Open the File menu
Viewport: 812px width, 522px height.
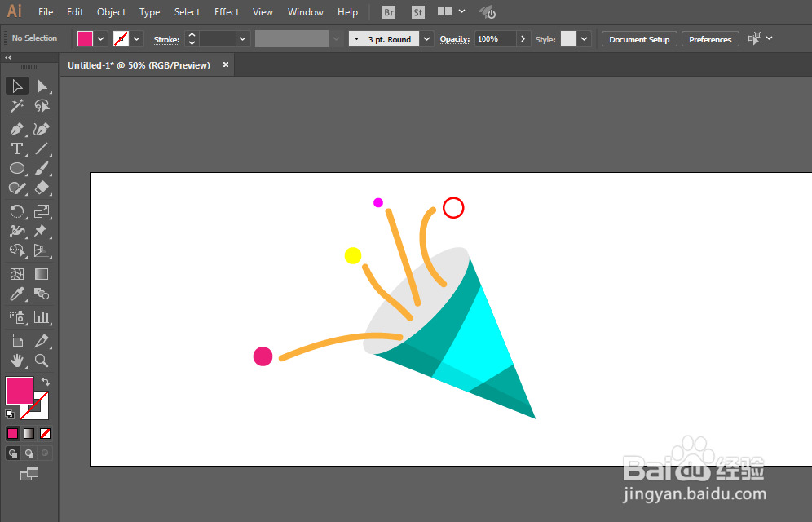click(46, 12)
